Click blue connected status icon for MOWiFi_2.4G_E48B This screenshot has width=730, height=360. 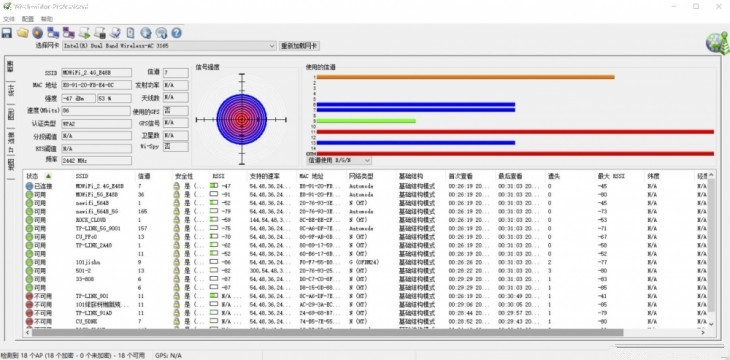29,186
